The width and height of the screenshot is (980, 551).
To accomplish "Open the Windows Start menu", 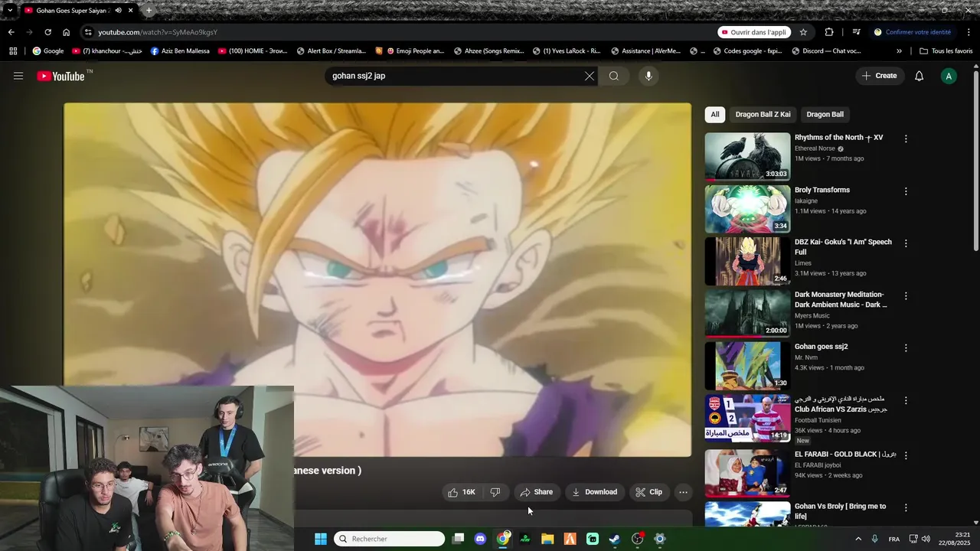I will point(321,539).
